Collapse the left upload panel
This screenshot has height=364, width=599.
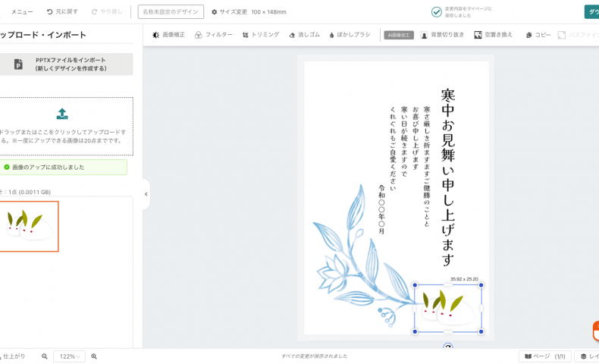point(146,194)
